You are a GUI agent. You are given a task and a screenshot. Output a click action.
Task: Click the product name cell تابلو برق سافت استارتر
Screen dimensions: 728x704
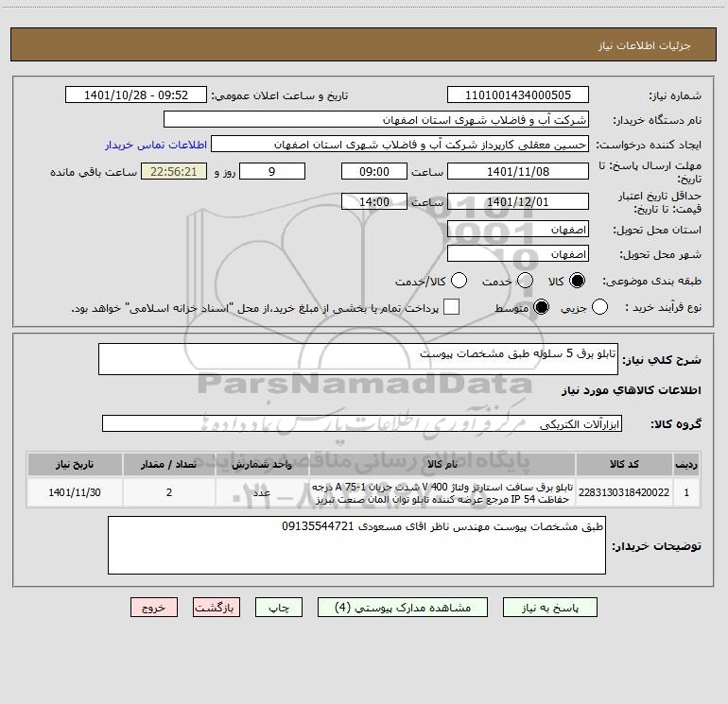pos(442,492)
